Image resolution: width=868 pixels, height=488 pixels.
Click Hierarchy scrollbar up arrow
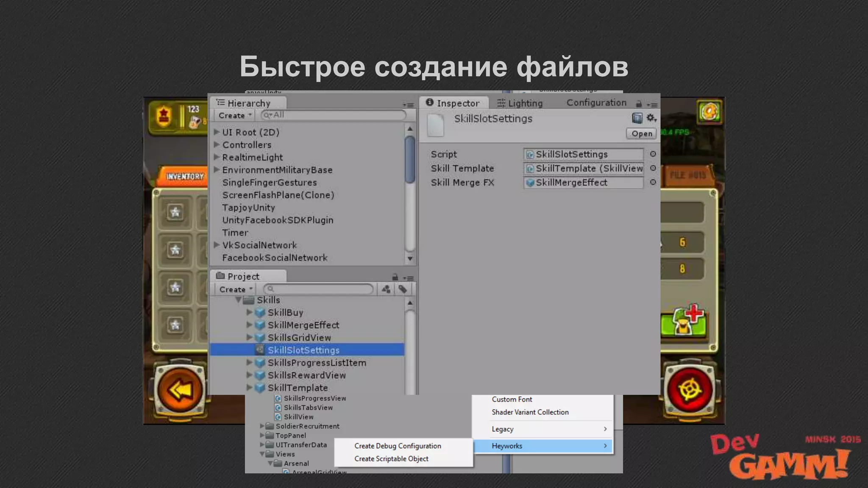[x=410, y=129]
